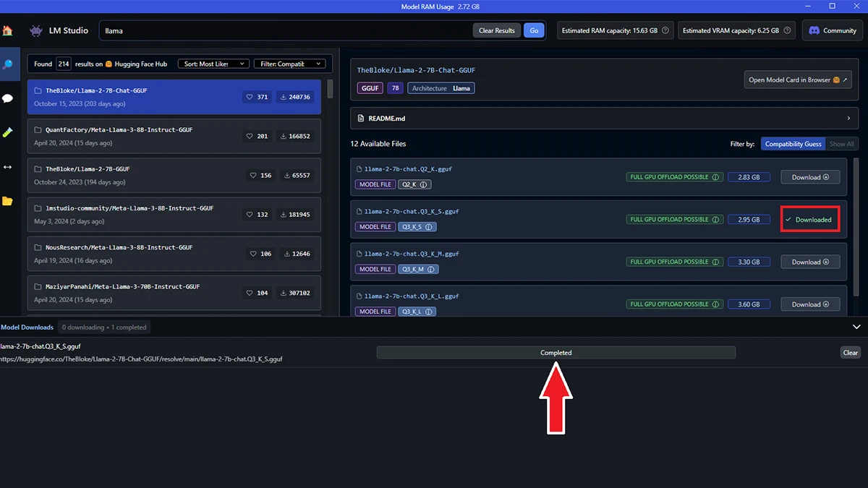Screen dimensions: 868x488
Task: Select the TheBloke/Llama-2-7B-Chat-GGUF result
Action: 174,97
